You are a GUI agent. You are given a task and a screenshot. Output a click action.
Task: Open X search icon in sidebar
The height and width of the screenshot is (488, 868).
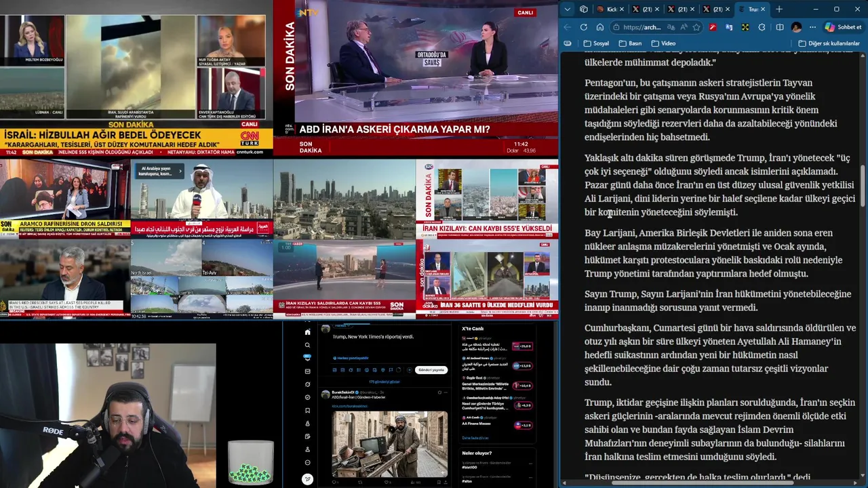307,345
